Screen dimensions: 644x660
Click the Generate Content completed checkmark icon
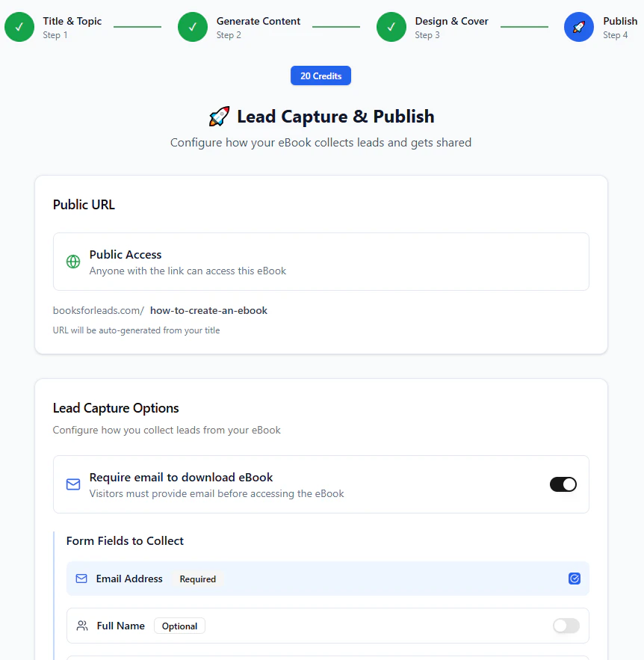point(193,27)
